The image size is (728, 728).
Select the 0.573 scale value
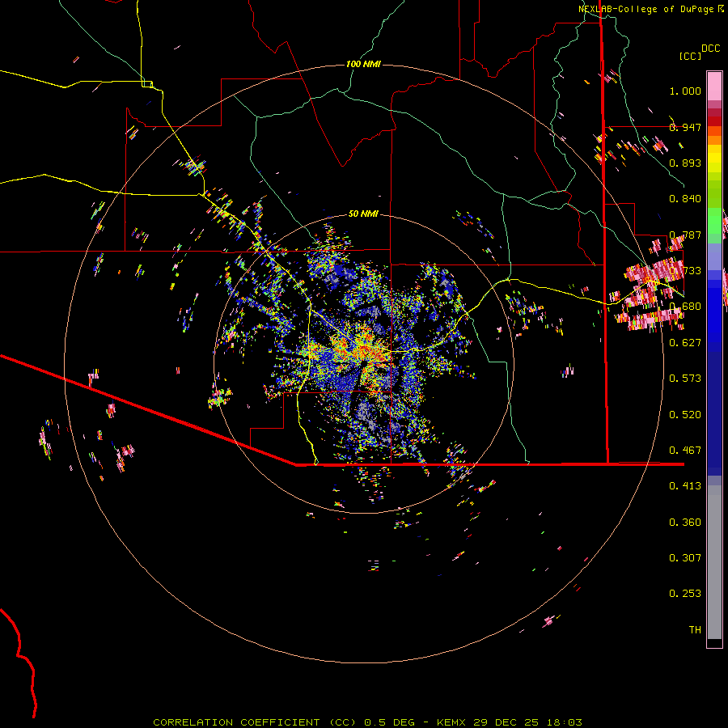[x=685, y=379]
